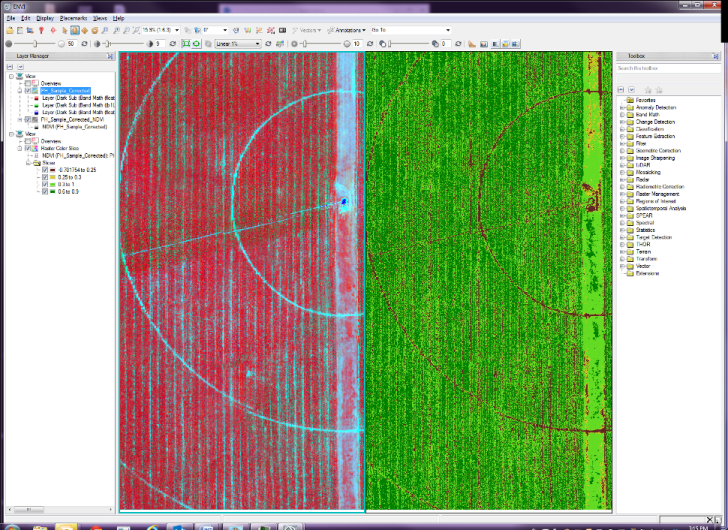Click the Annotations toolbar button
The width and height of the screenshot is (728, 530).
click(x=349, y=31)
